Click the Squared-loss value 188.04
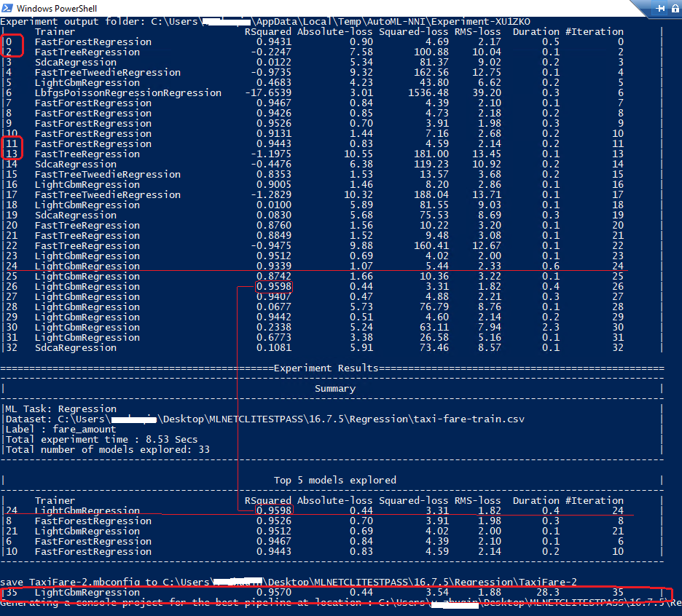Screen dimensions: 682x616 tap(431, 194)
